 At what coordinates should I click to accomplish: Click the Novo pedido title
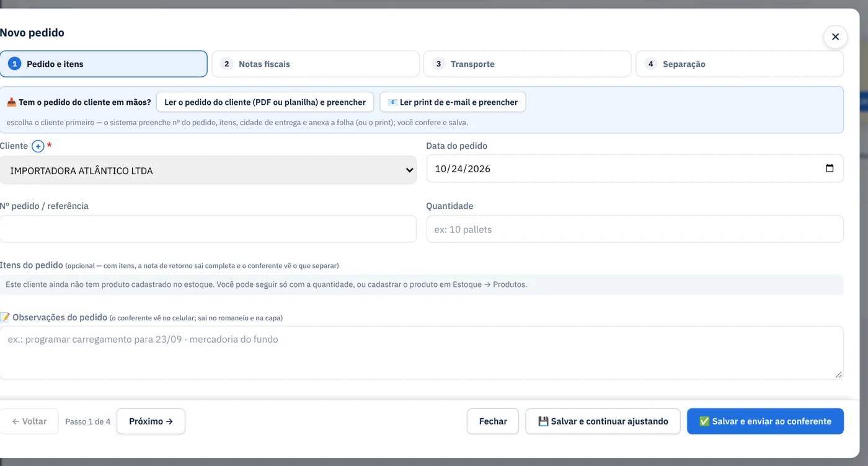pyautogui.click(x=32, y=33)
